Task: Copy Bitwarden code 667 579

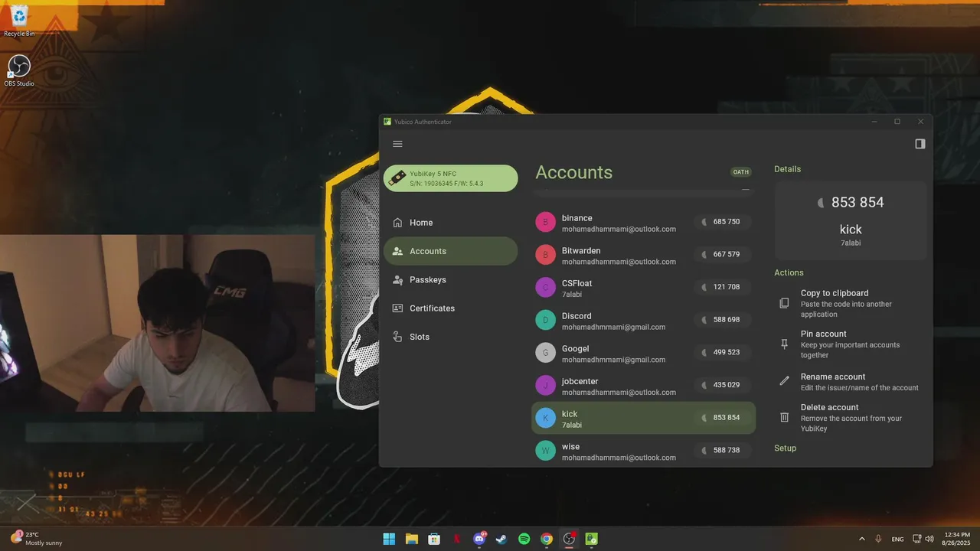Action: tap(722, 254)
